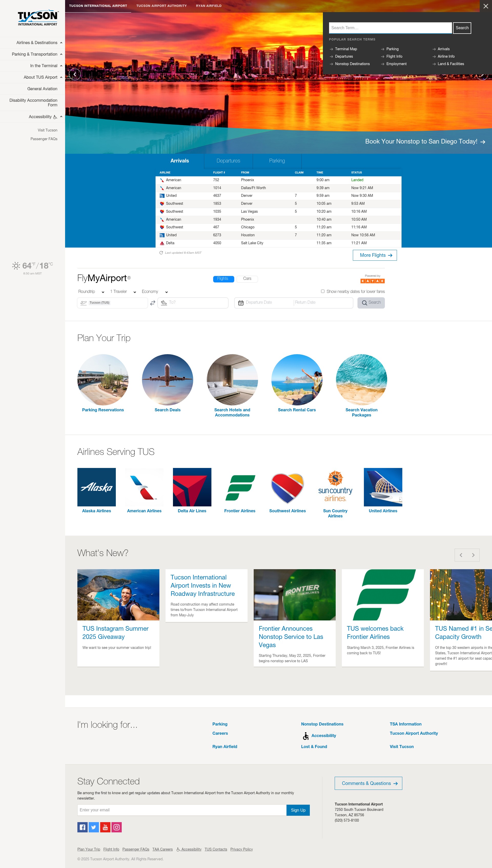The width and height of the screenshot is (492, 868).
Task: Open Frontier Airlines logo tile
Action: click(240, 487)
